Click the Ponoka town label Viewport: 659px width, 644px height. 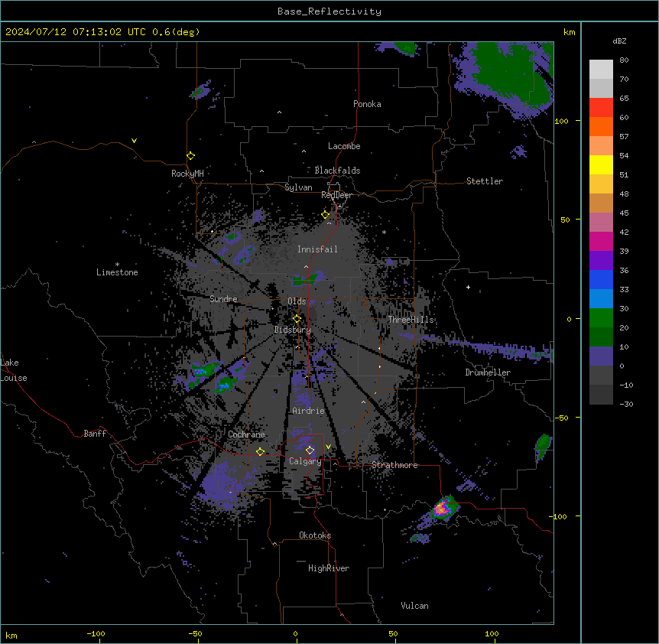click(x=367, y=104)
